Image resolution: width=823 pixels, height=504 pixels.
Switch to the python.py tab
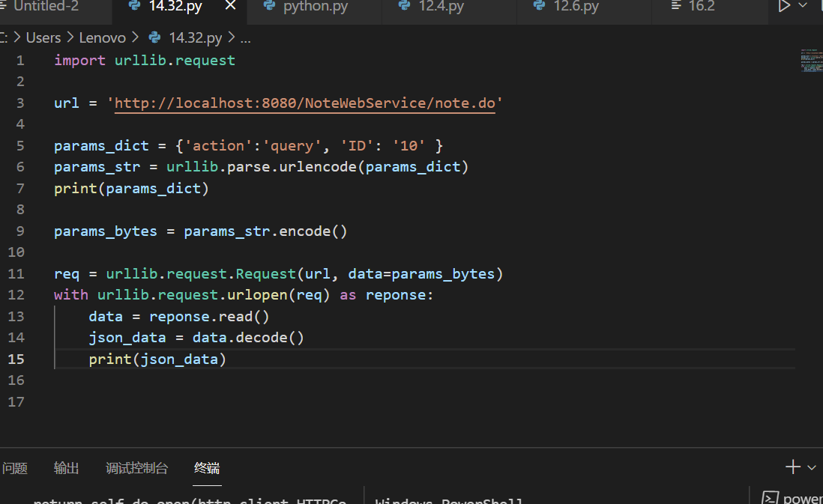(315, 7)
